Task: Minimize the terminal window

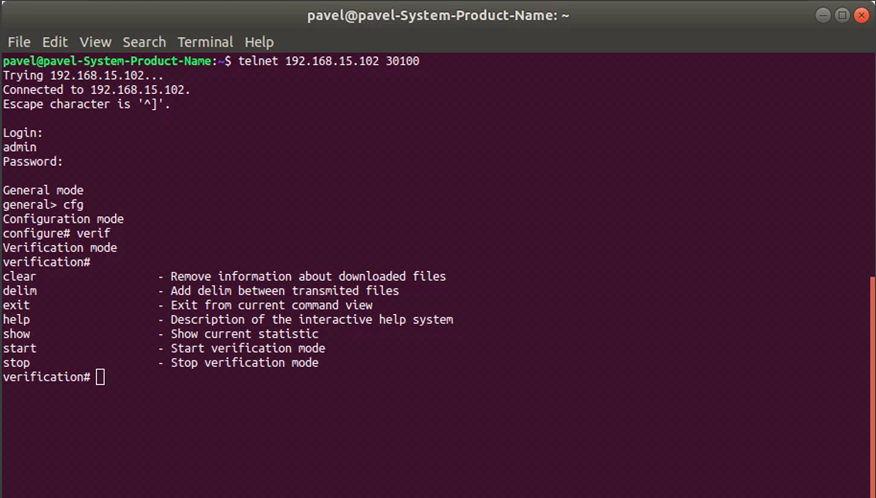Action: pos(823,15)
